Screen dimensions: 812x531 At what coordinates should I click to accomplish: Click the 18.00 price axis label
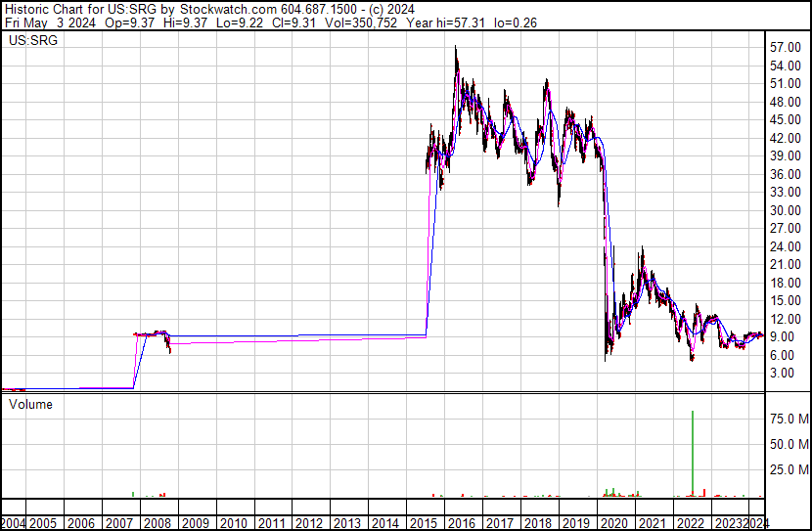tap(786, 283)
